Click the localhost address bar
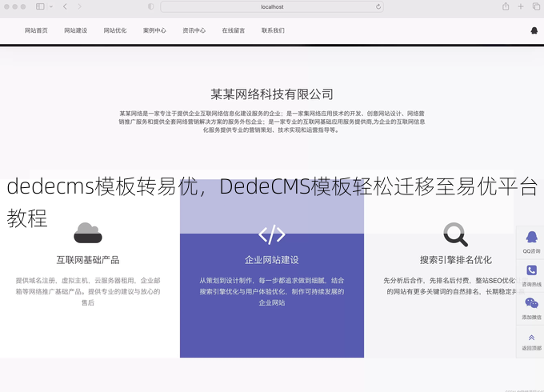544x392 pixels. coord(272,6)
